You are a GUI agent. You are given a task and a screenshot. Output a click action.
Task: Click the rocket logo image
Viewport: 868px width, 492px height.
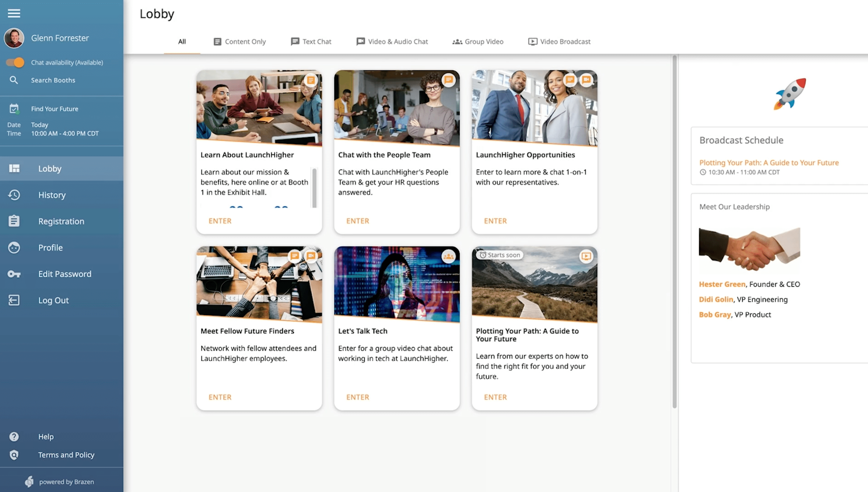pos(790,94)
